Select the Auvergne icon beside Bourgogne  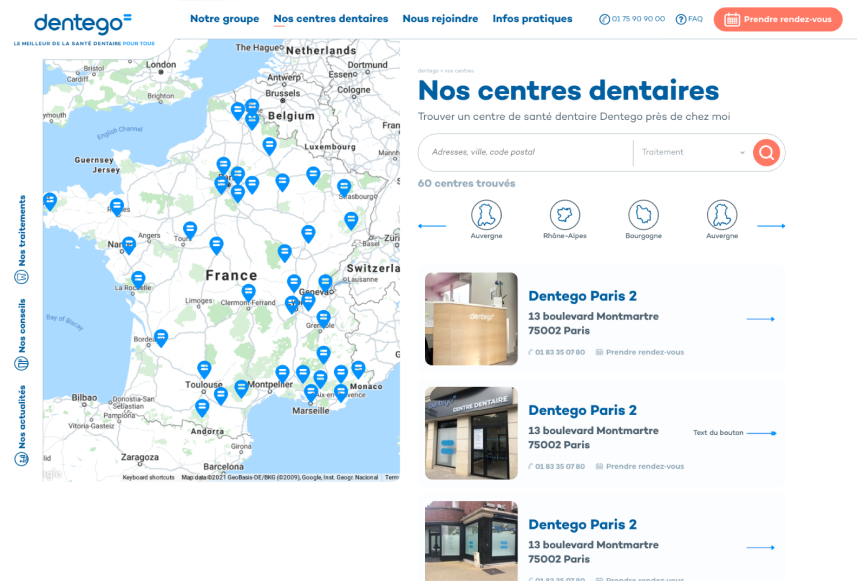click(722, 215)
